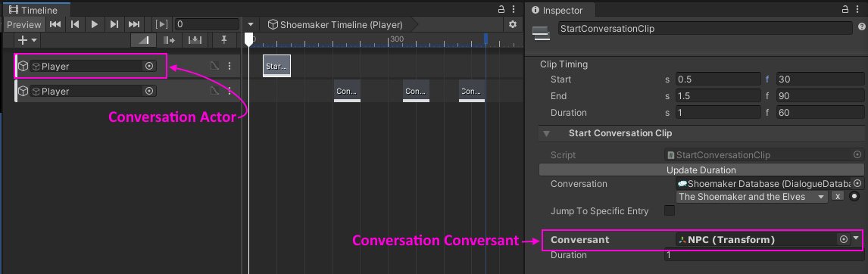The image size is (868, 274).
Task: Step back to the previous frame
Action: click(x=75, y=24)
